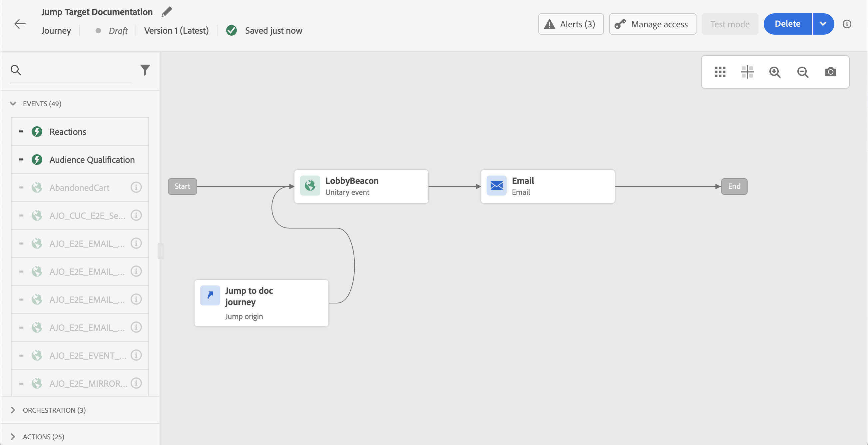This screenshot has width=868, height=445.
Task: Open the dropdown arrow beside Delete
Action: pyautogui.click(x=823, y=24)
